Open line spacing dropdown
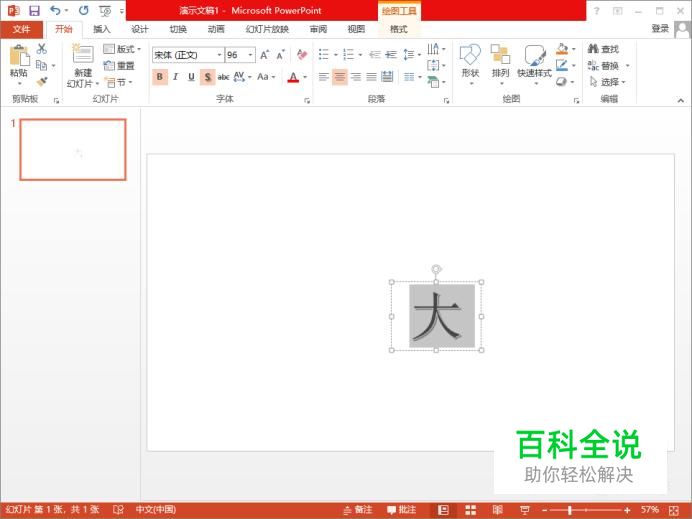This screenshot has width=692, height=519. (412, 55)
